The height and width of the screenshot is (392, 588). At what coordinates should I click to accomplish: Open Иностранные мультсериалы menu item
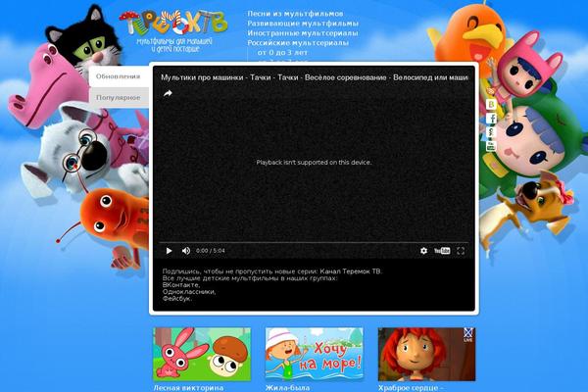point(303,33)
